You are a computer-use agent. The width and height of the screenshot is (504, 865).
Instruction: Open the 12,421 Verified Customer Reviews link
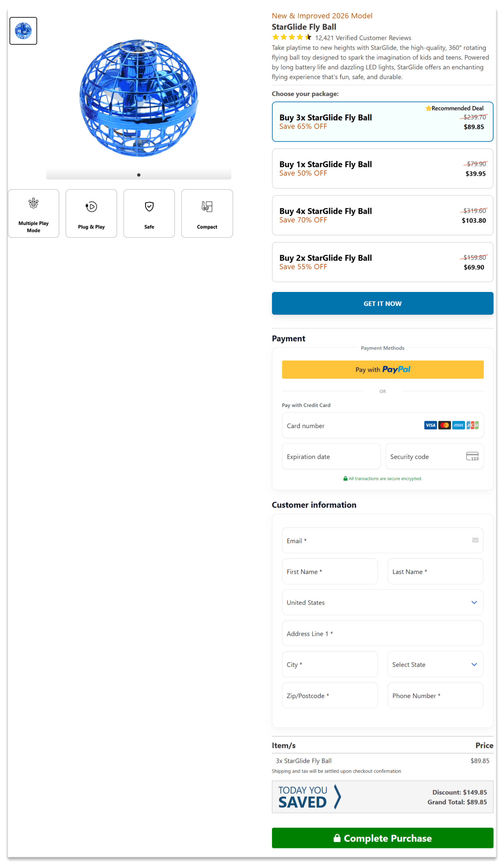363,38
